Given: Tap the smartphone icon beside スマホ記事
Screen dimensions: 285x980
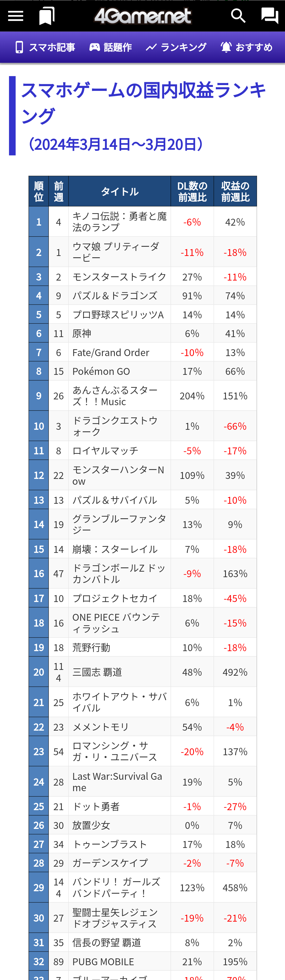Looking at the screenshot, I should [x=19, y=47].
